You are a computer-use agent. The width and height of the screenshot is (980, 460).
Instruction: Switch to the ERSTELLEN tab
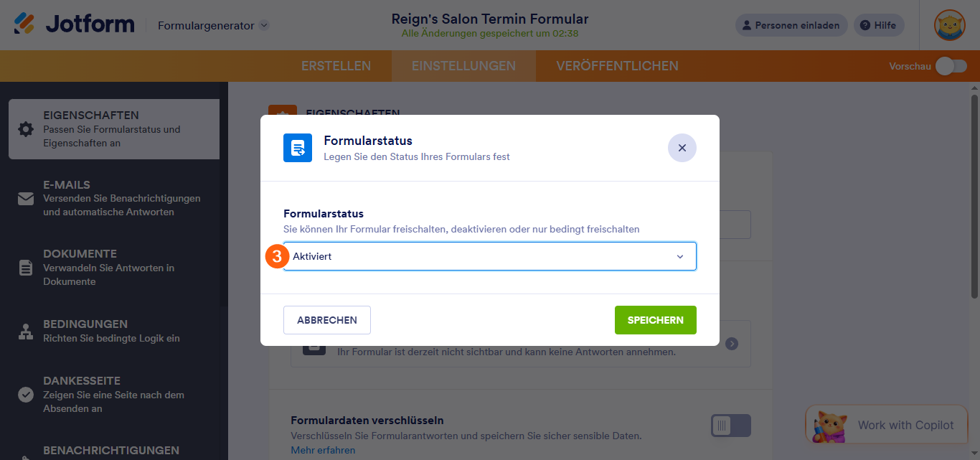click(x=336, y=65)
